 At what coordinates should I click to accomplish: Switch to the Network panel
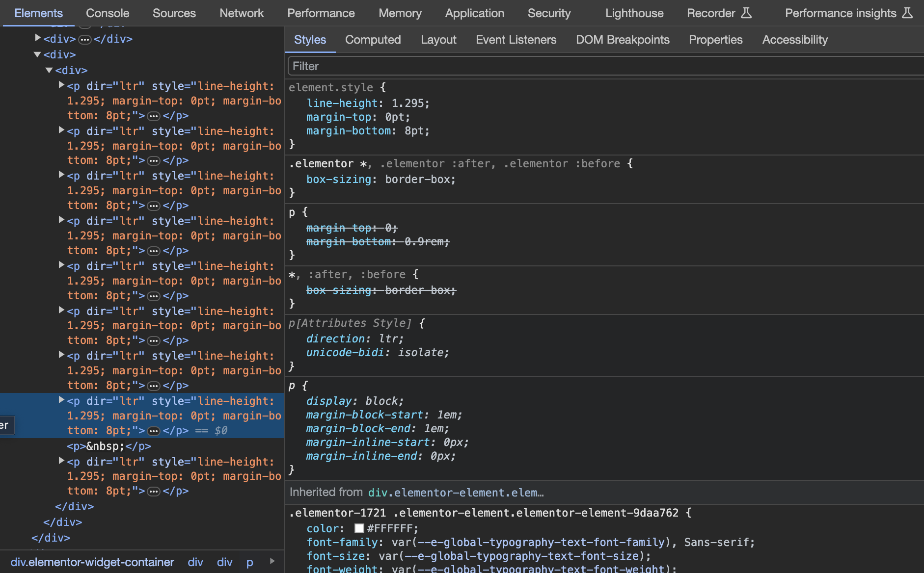pos(241,13)
